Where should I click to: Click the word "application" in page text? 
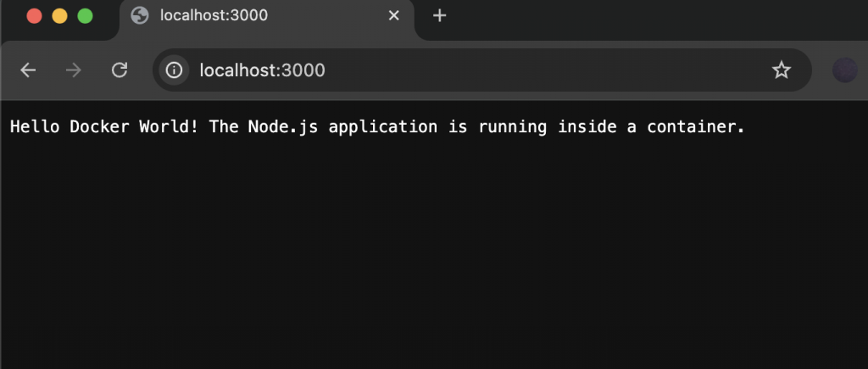[x=383, y=128]
